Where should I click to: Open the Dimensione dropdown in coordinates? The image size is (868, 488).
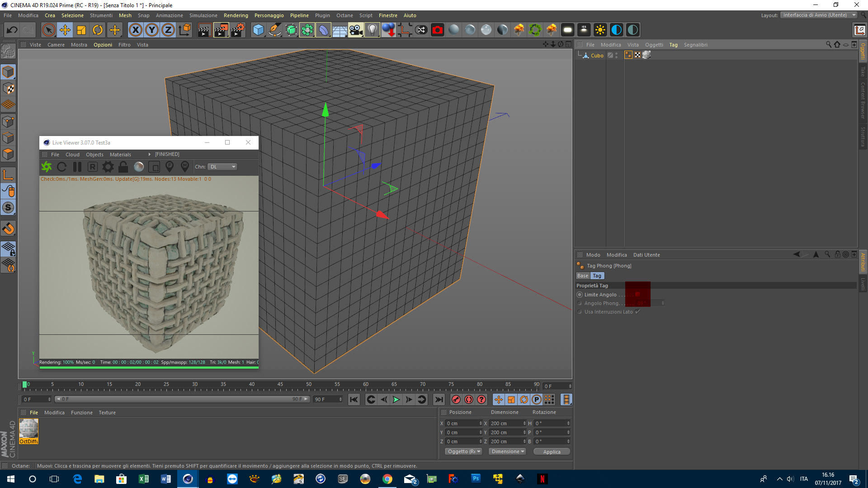507,451
